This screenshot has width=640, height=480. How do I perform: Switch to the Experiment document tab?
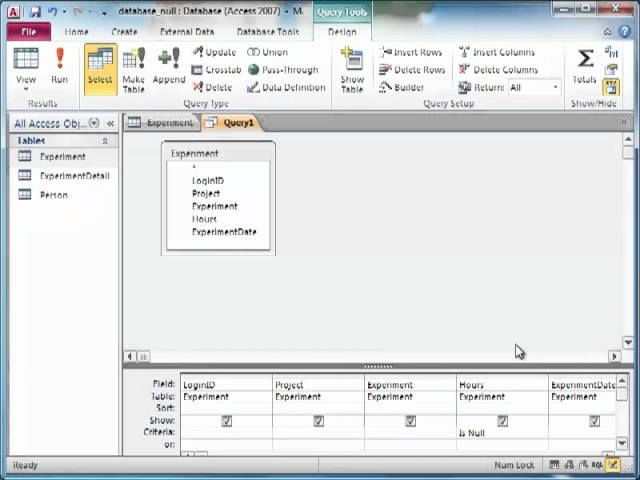coord(162,122)
